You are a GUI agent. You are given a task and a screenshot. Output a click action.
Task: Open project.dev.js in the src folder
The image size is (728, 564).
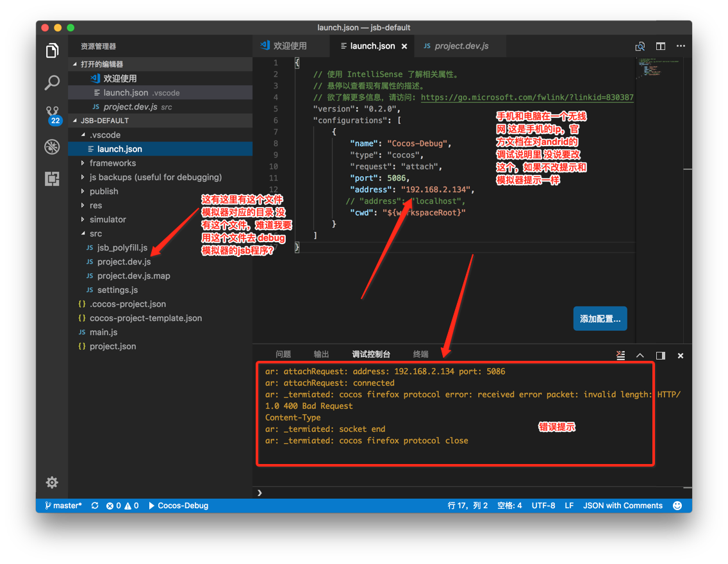160,261
